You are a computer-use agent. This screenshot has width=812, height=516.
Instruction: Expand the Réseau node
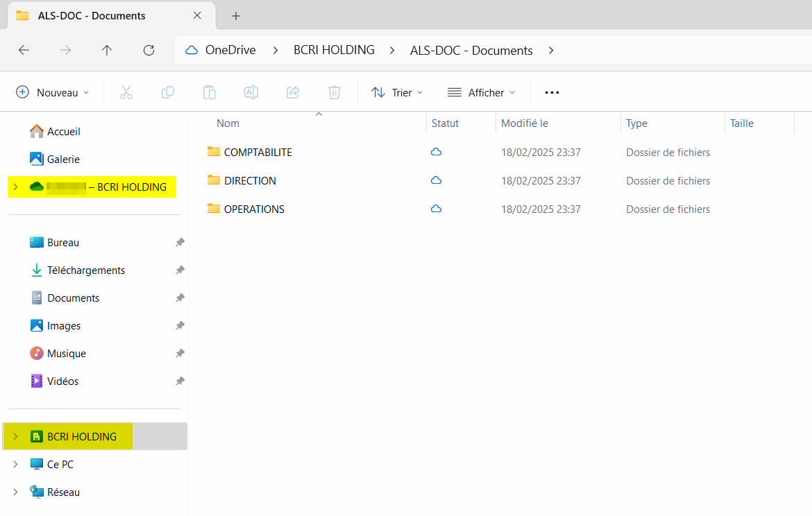15,492
